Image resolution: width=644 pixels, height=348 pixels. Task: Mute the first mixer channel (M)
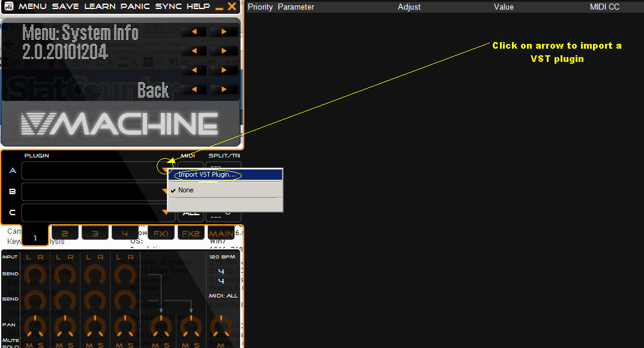[x=29, y=345]
